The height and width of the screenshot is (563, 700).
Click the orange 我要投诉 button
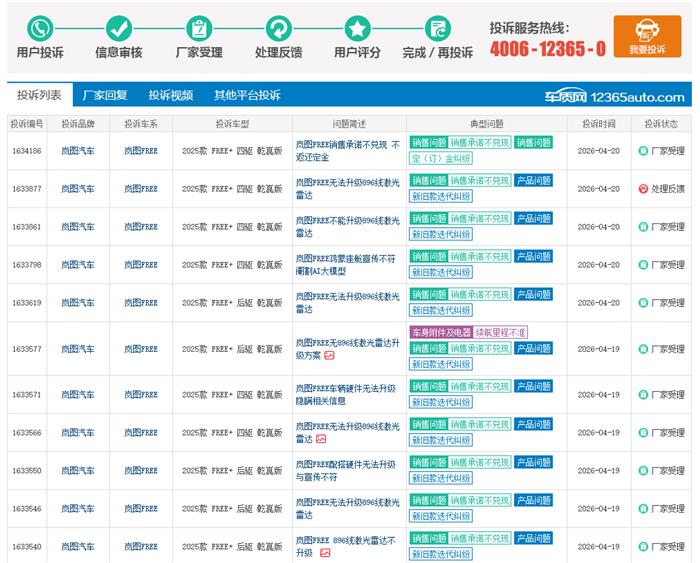647,36
